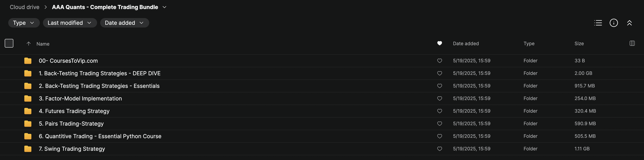Favorite the Pairs Trading-Strategy folder
Screen dimensions: 644x160
coord(439,123)
